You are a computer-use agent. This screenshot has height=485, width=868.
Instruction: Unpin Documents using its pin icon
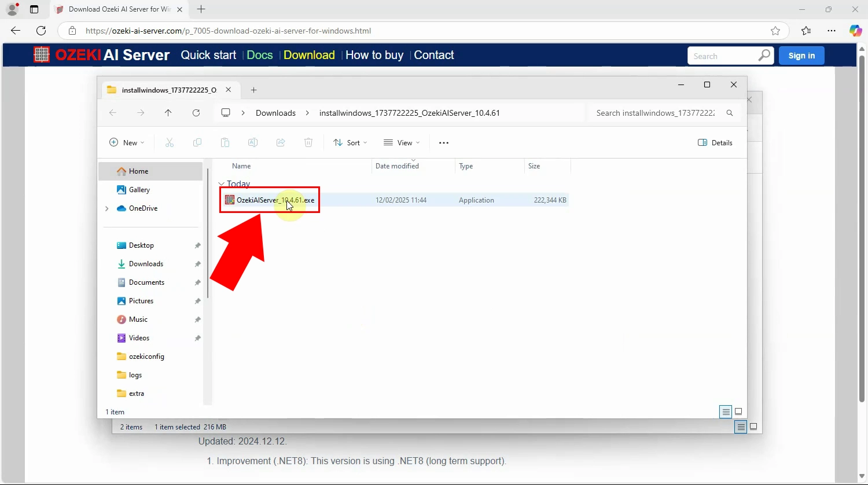click(197, 282)
